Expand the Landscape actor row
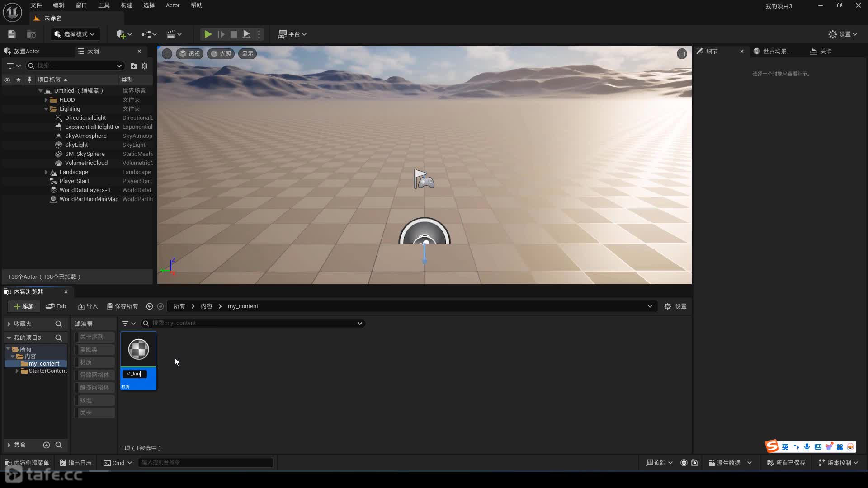The height and width of the screenshot is (488, 868). pyautogui.click(x=46, y=172)
